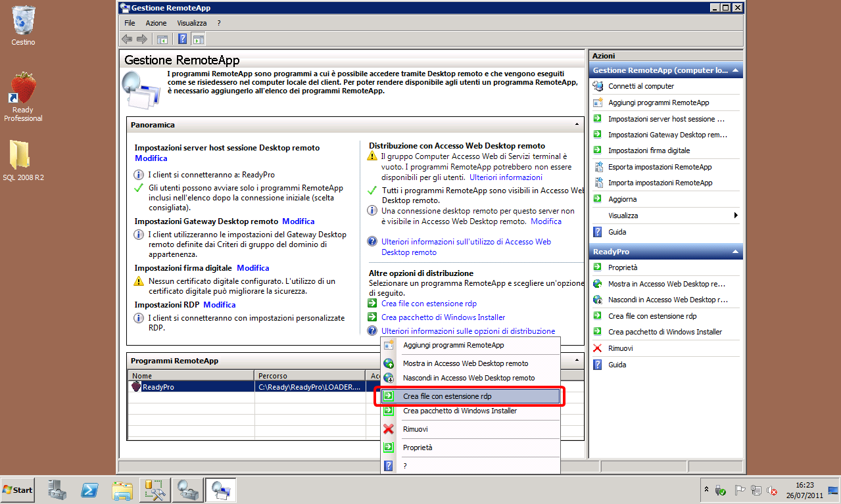Viewport: 841px width, 504px height.
Task: Open Ulteriori informazioni sull'utilizzo di Accesso Web link
Action: click(466, 247)
